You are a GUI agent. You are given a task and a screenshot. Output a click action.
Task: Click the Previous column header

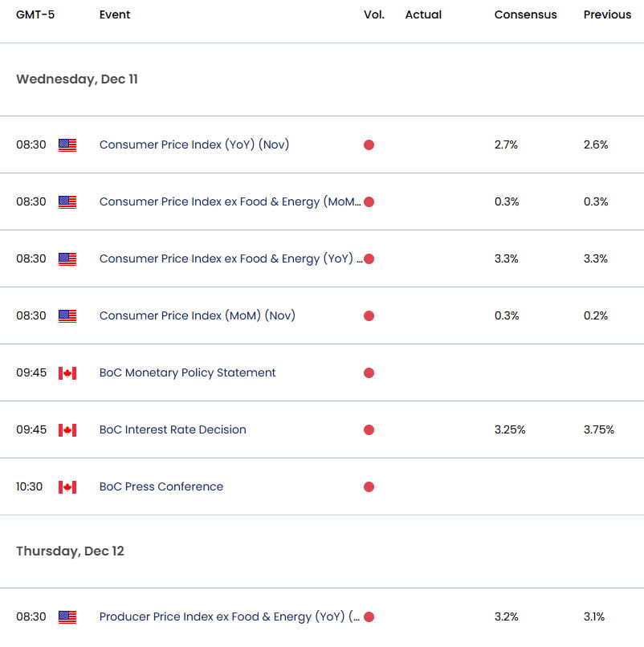click(607, 15)
